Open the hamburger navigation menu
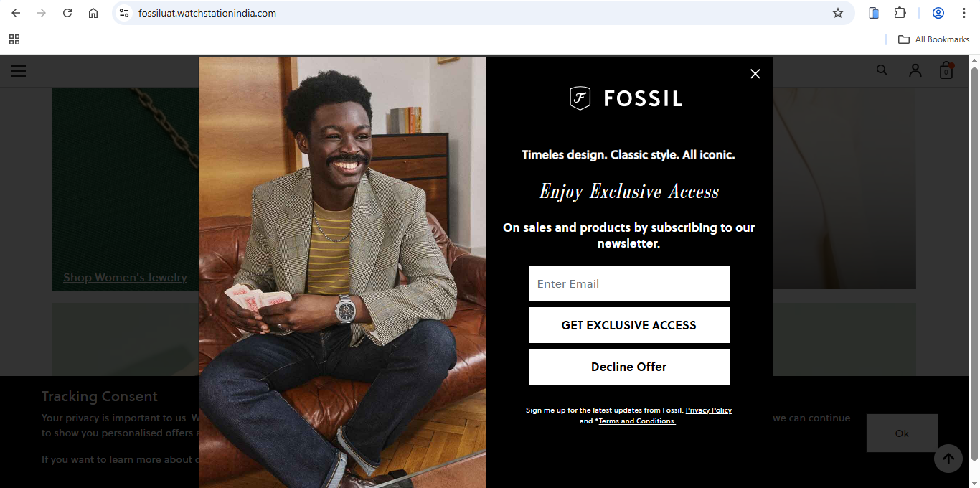 19,71
